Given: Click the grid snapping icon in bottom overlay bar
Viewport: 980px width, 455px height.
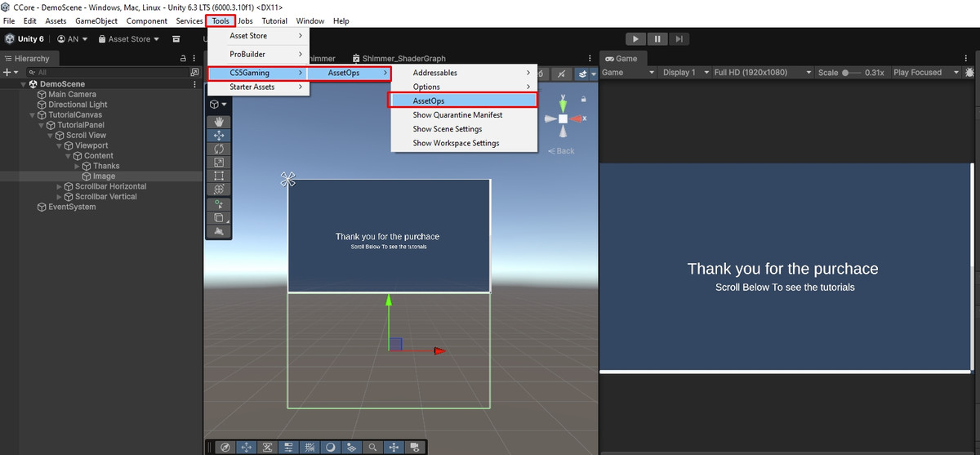Looking at the screenshot, I should click(x=309, y=447).
